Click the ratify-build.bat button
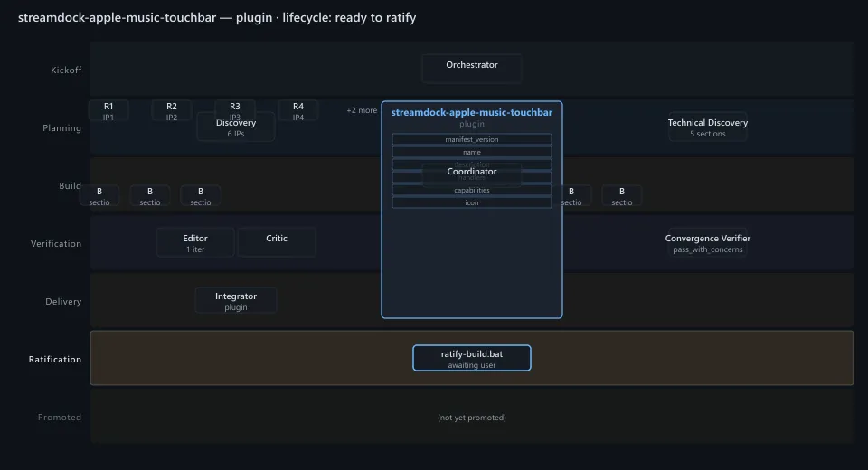The height and width of the screenshot is (470, 868). [472, 358]
